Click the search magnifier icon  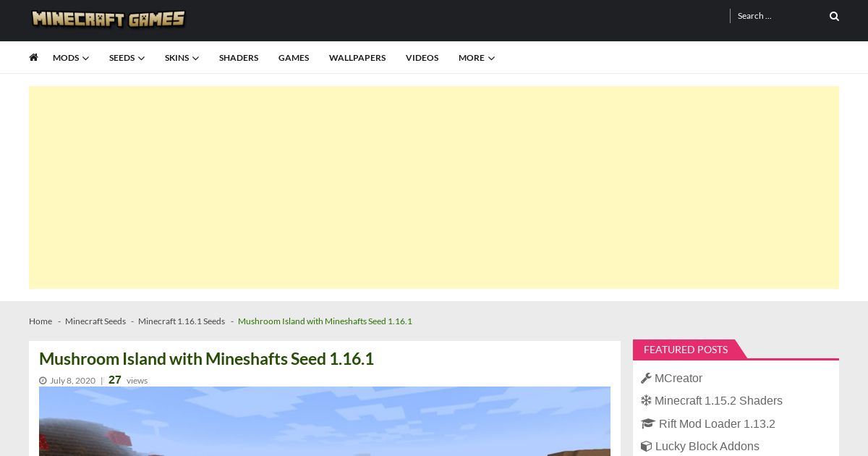point(834,16)
